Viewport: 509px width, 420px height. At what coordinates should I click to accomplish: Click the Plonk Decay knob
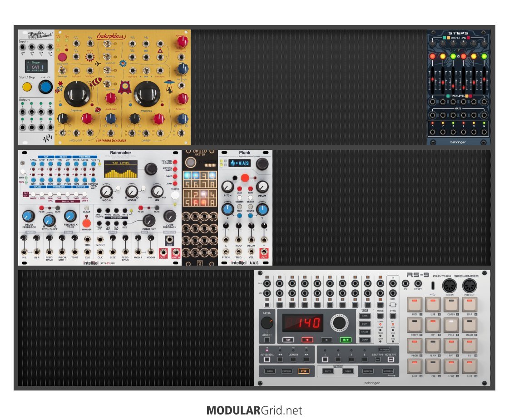click(x=262, y=187)
